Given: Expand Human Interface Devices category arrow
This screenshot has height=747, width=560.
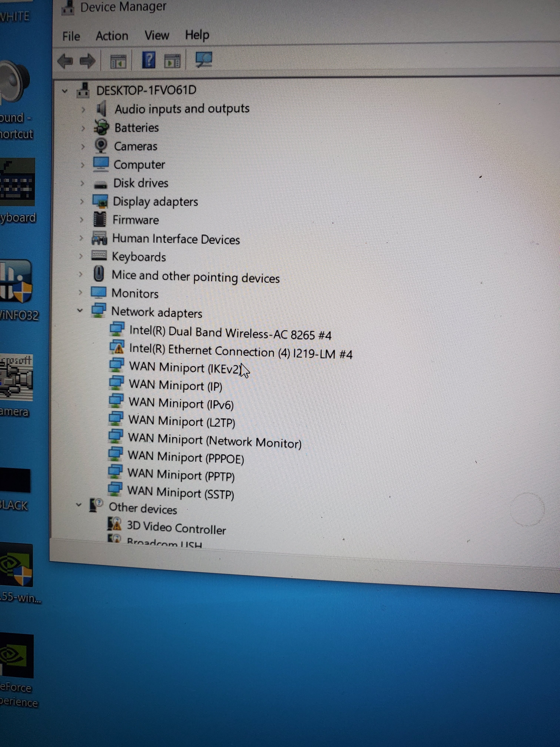Looking at the screenshot, I should tap(81, 238).
